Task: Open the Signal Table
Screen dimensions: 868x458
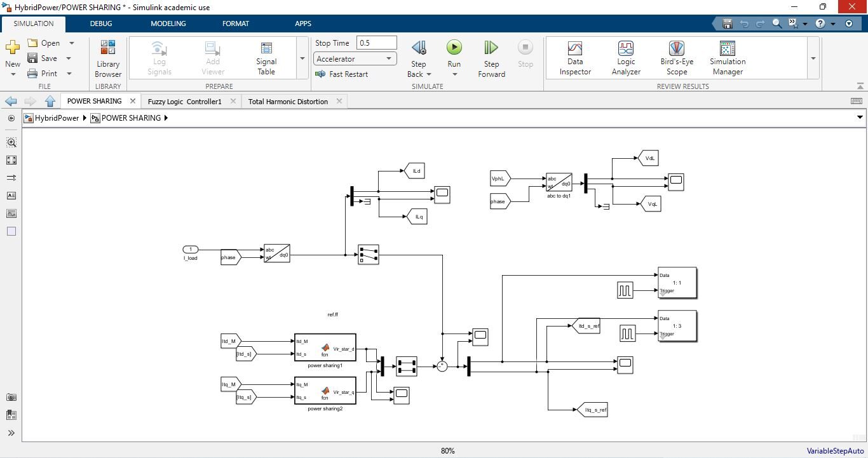Action: 266,58
